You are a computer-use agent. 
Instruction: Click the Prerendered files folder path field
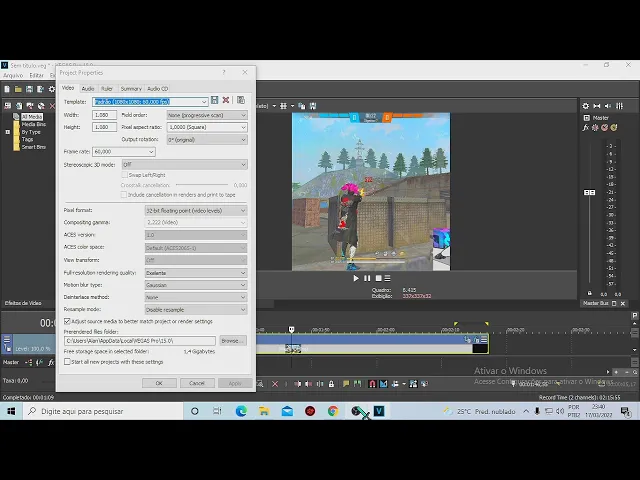coord(140,340)
